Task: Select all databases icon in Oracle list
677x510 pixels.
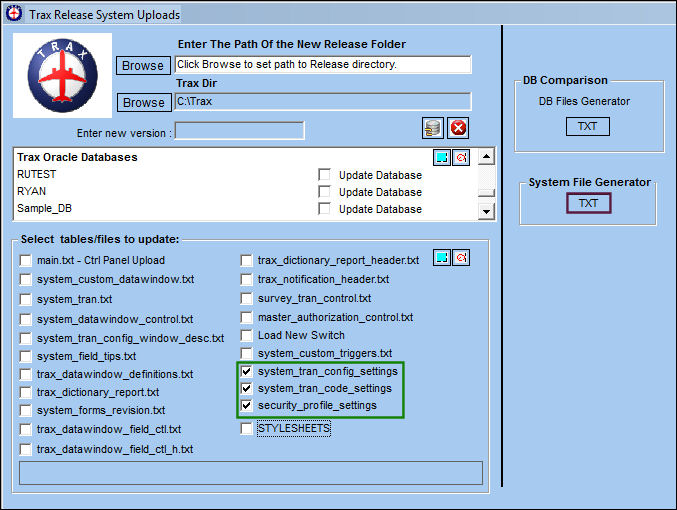Action: tap(442, 158)
